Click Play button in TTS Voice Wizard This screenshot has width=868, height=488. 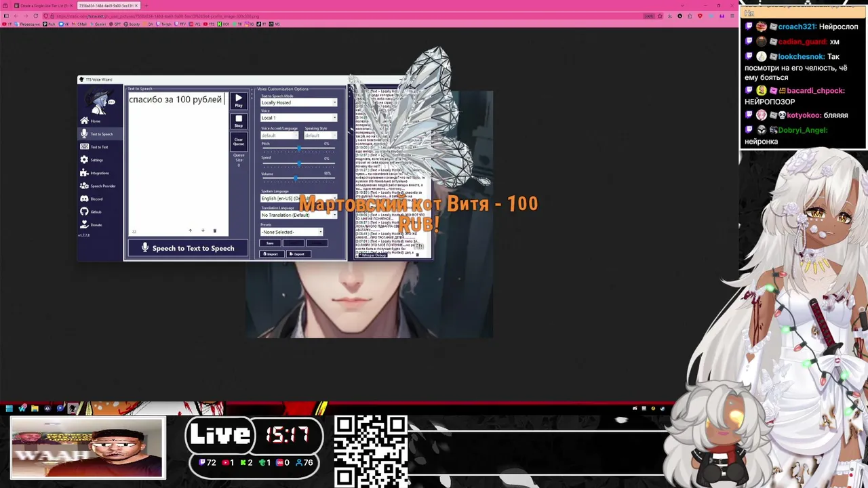(x=239, y=101)
